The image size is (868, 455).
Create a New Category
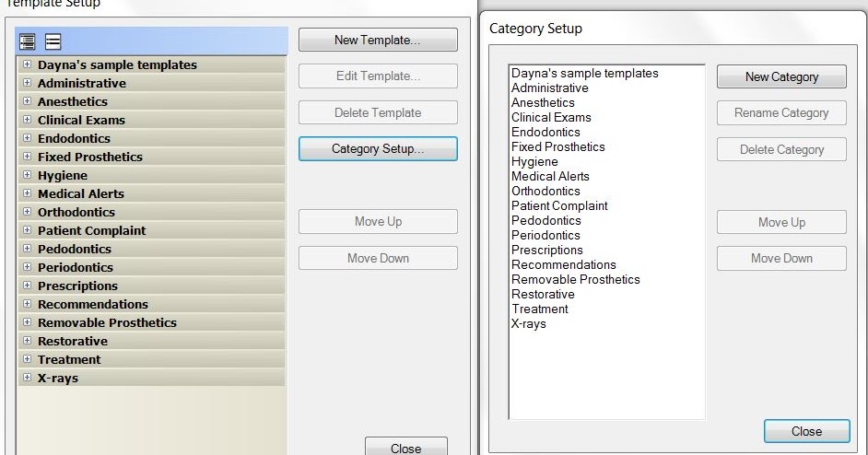pyautogui.click(x=781, y=77)
